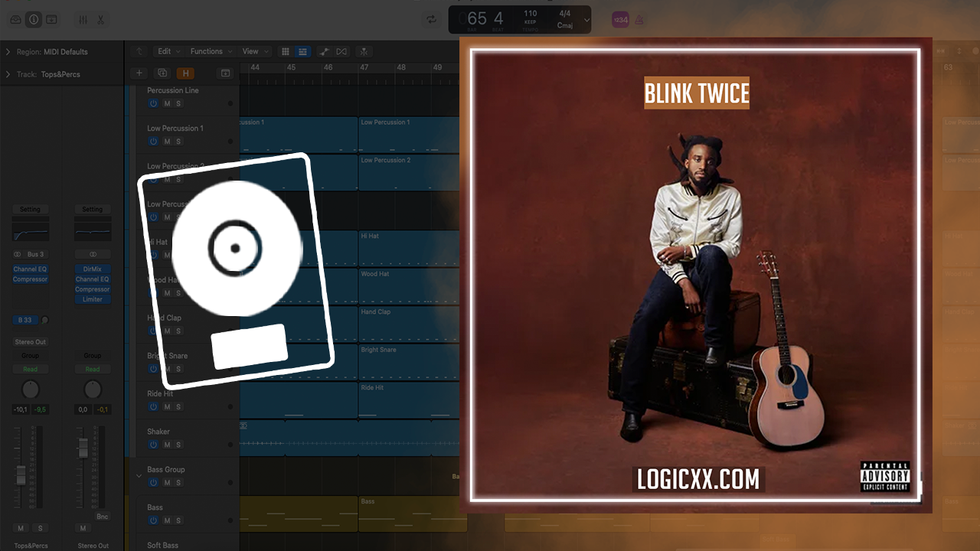This screenshot has height=551, width=980.
Task: Toggle power on Low Percussion 1 track
Action: pos(153,142)
